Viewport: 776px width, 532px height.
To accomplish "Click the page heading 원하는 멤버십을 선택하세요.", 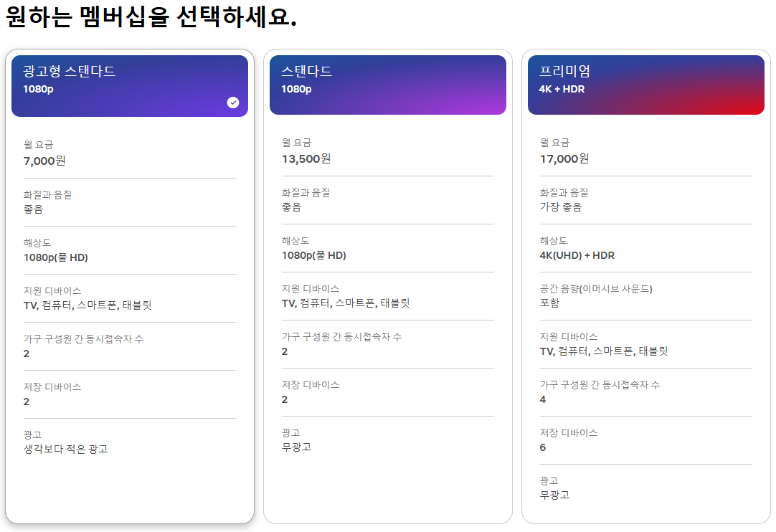I will (151, 16).
